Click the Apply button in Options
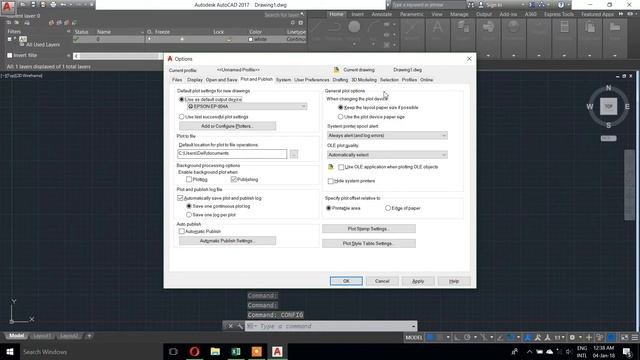The image size is (640, 360). coord(418,281)
